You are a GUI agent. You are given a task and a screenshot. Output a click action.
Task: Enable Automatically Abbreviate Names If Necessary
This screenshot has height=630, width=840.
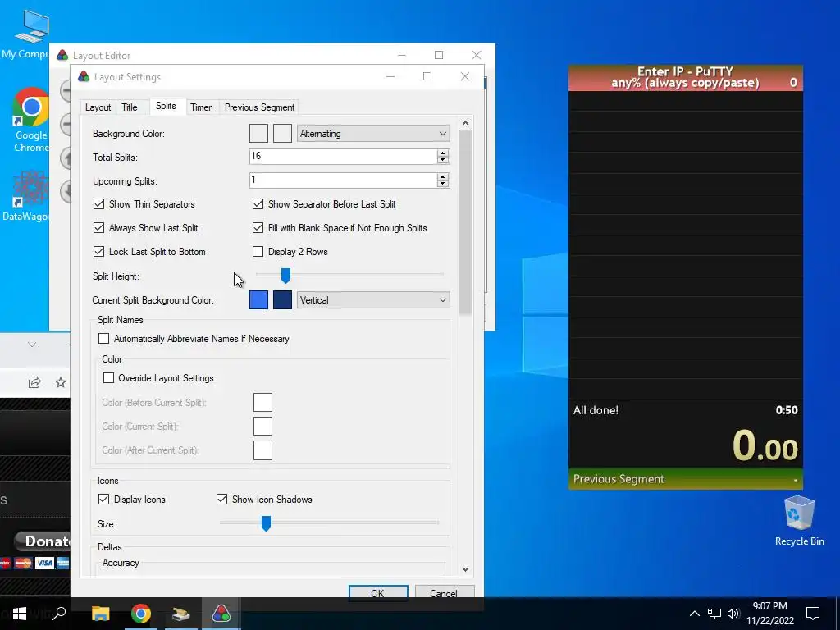pyautogui.click(x=103, y=339)
